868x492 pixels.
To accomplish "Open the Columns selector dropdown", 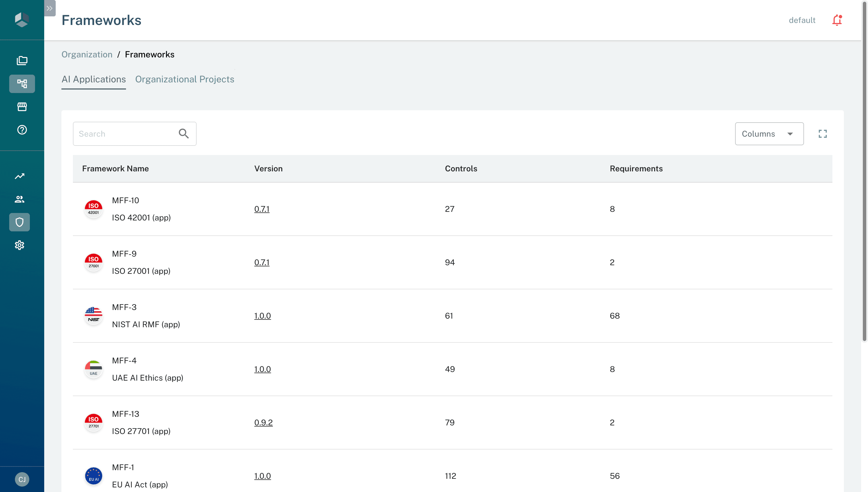I will (x=769, y=133).
